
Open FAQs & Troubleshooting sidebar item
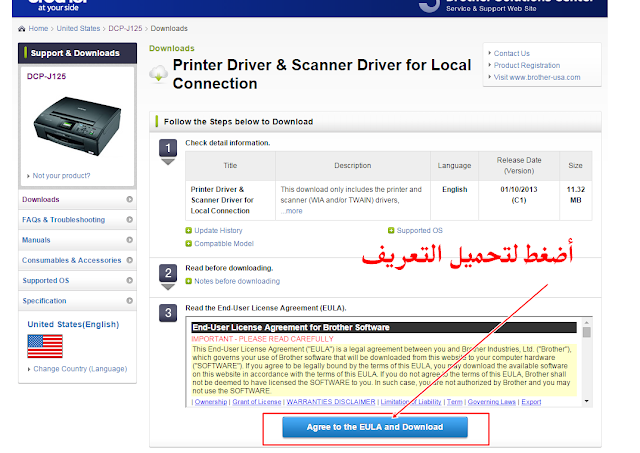78,220
